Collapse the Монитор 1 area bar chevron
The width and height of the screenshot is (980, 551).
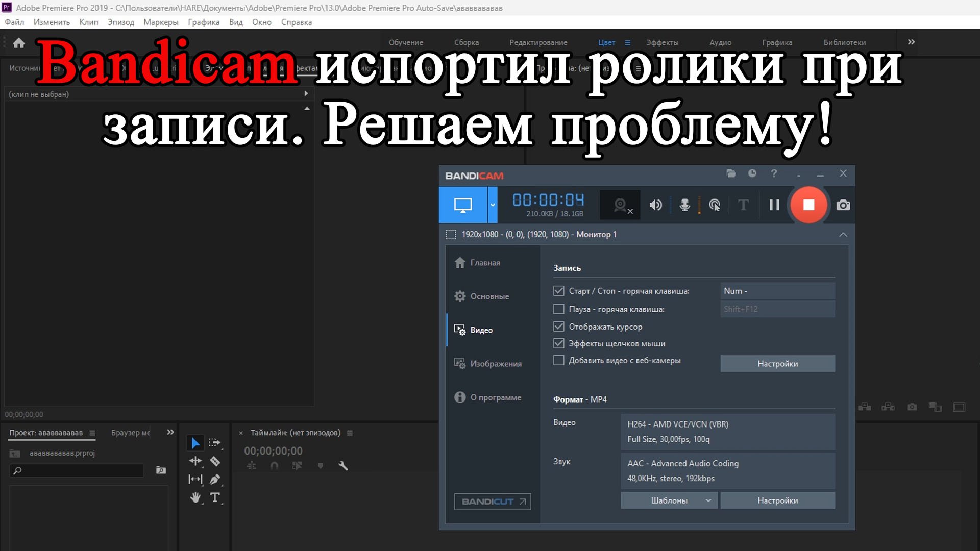point(843,235)
